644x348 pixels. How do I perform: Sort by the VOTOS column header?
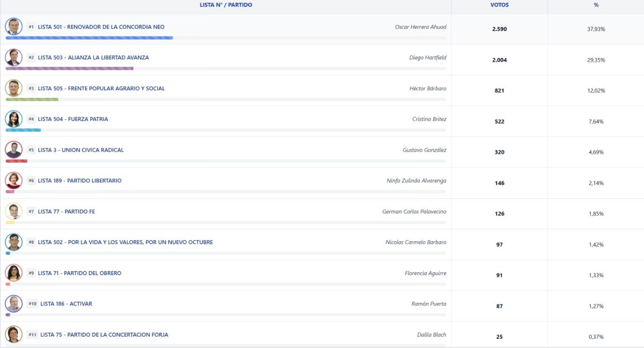[499, 5]
